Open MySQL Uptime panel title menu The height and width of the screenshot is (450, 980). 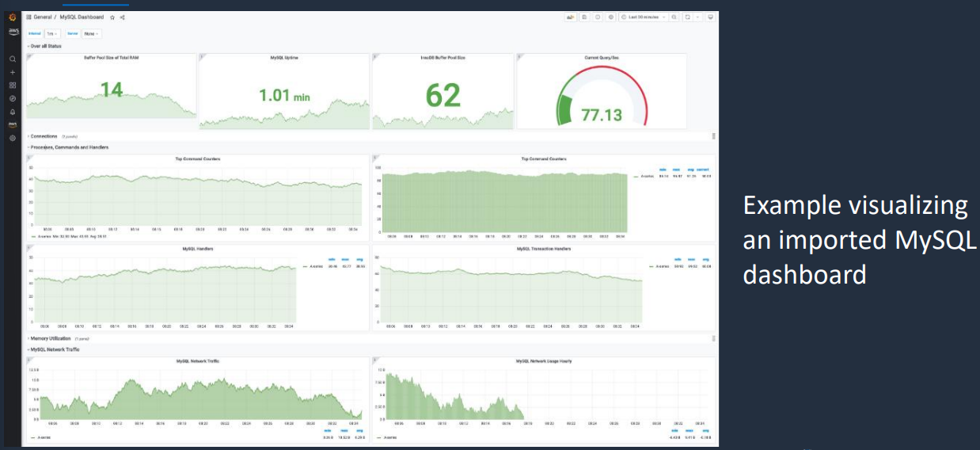(284, 58)
